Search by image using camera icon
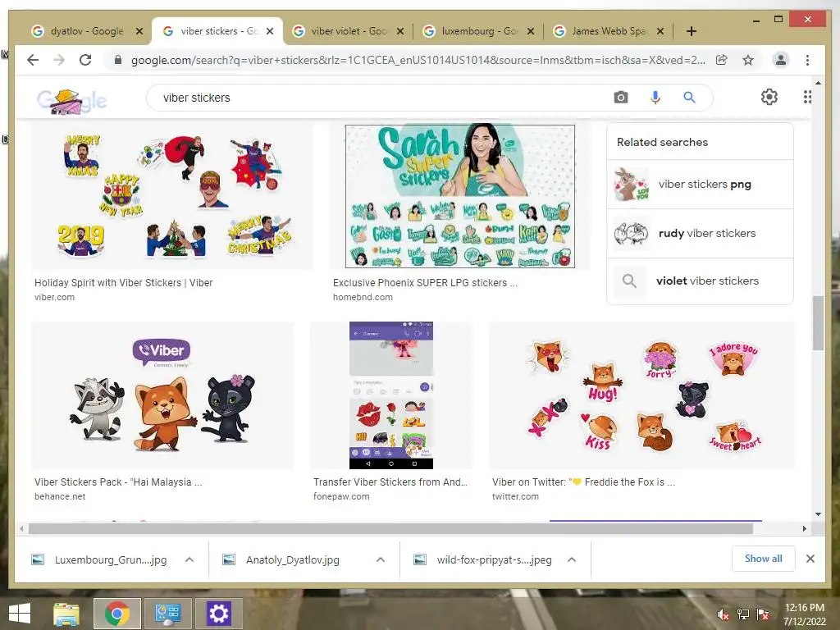The image size is (840, 630). 621,98
